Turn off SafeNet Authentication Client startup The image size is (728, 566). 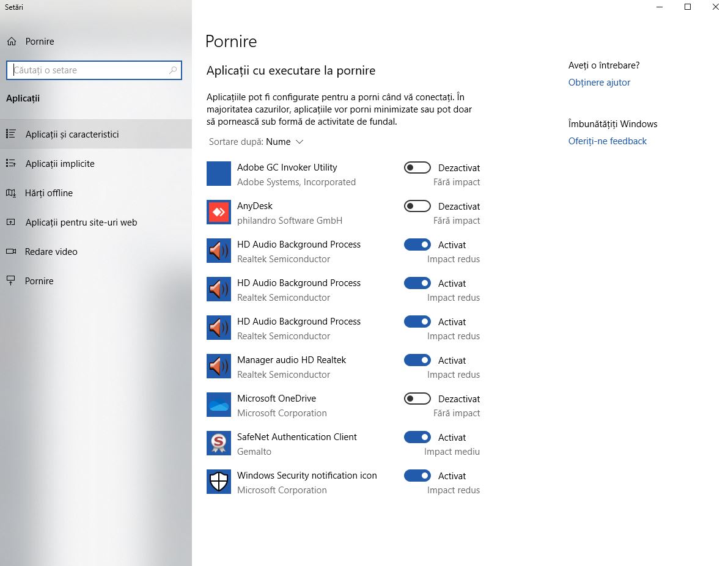click(x=417, y=437)
